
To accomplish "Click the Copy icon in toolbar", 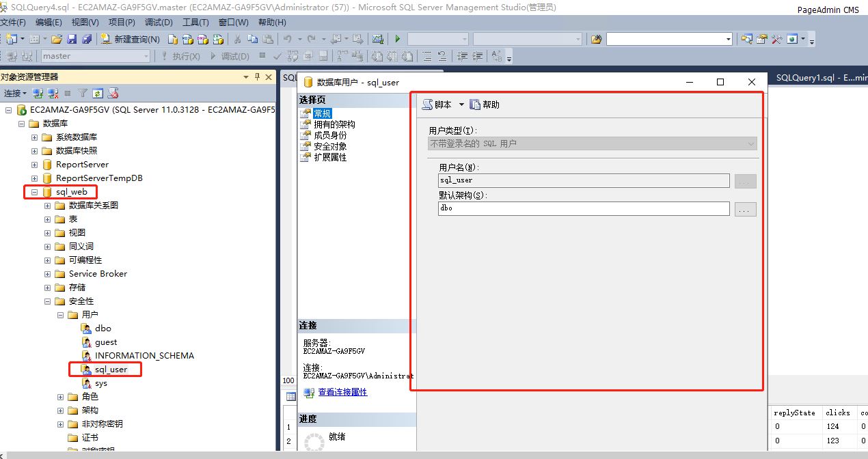I will 254,40.
